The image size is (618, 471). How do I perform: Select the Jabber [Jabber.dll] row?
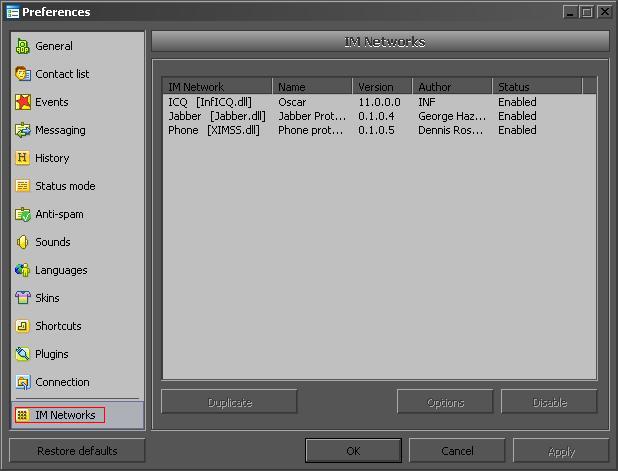380,116
